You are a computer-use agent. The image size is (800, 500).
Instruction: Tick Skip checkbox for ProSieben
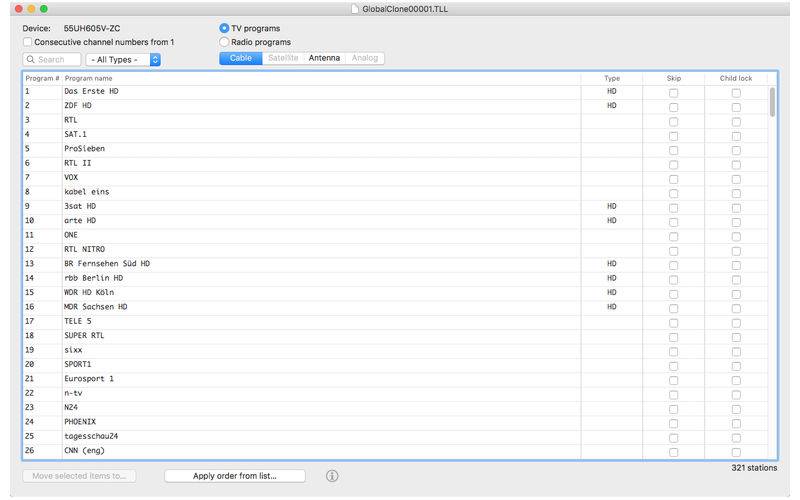(673, 151)
